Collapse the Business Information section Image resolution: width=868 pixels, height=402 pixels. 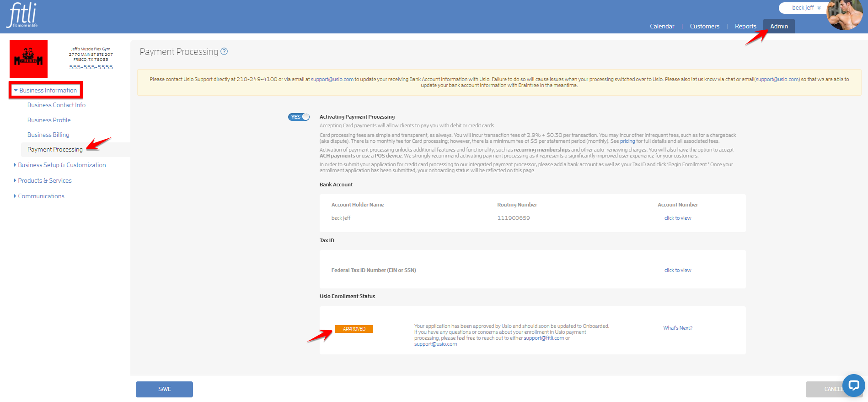[x=45, y=90]
